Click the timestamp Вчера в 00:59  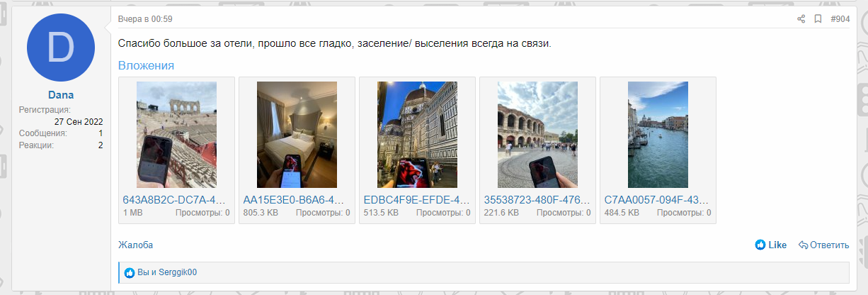click(145, 19)
